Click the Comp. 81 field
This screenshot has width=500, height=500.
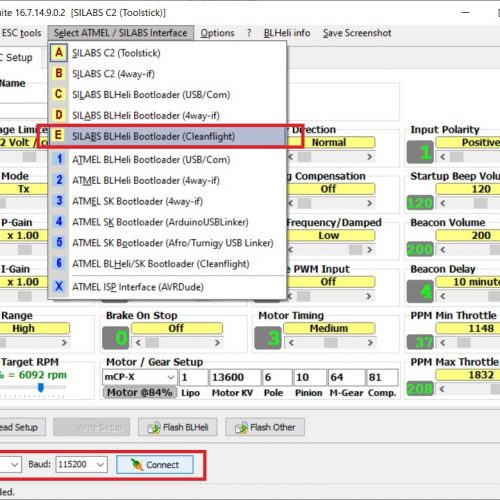click(x=382, y=377)
